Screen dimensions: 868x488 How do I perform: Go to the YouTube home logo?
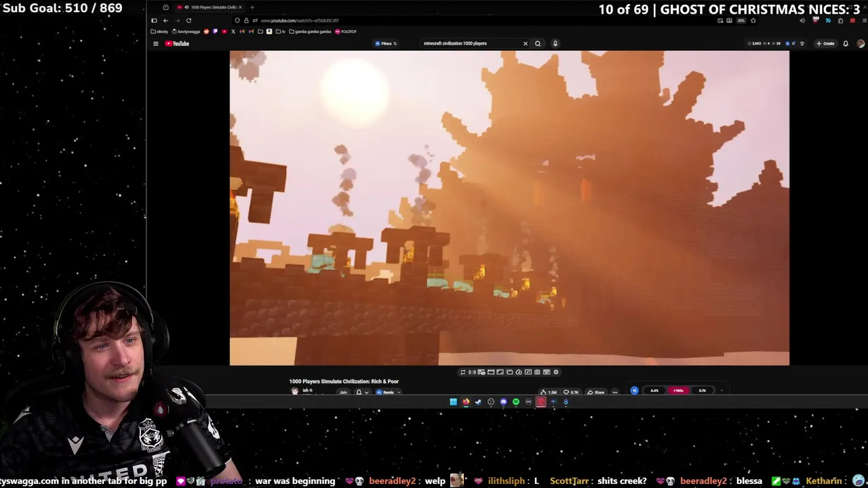coord(177,43)
